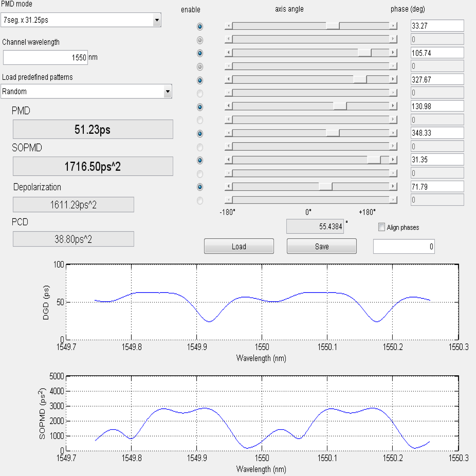Click the Save button
Image resolution: width=476 pixels, height=476 pixels.
(x=322, y=246)
